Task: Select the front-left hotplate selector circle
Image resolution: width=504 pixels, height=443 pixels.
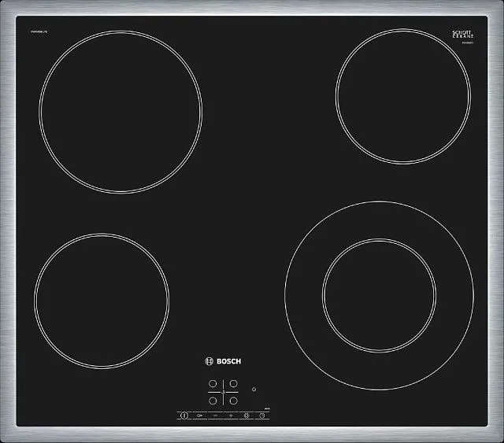Action: click(x=213, y=401)
